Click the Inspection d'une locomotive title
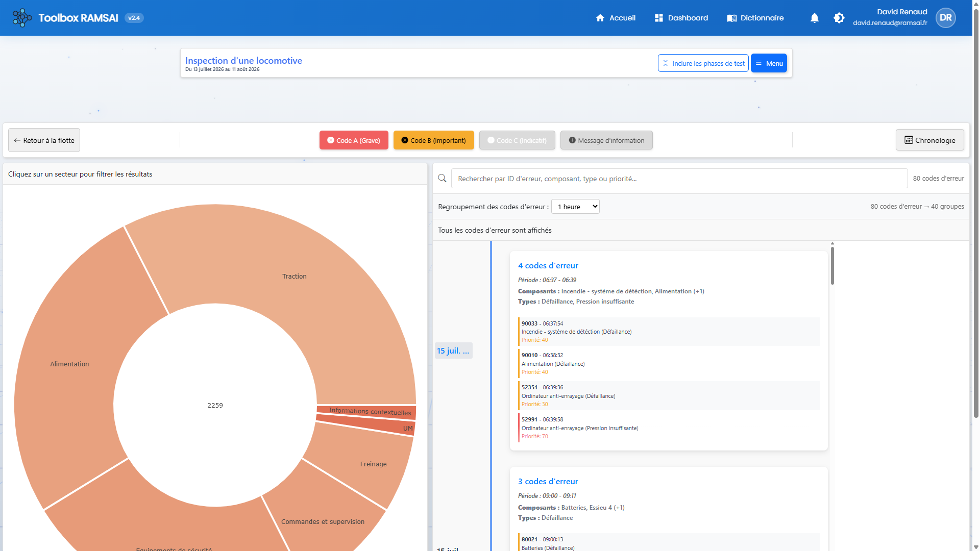 (x=243, y=61)
